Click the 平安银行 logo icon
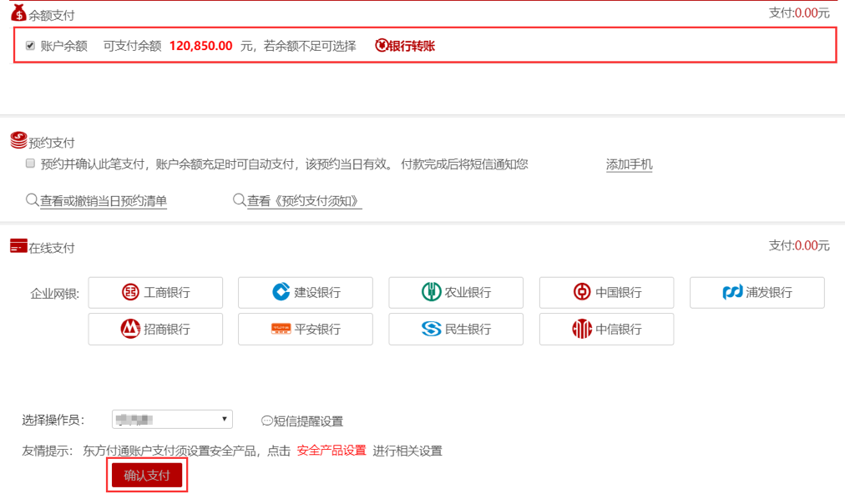The image size is (845, 504). [x=281, y=329]
